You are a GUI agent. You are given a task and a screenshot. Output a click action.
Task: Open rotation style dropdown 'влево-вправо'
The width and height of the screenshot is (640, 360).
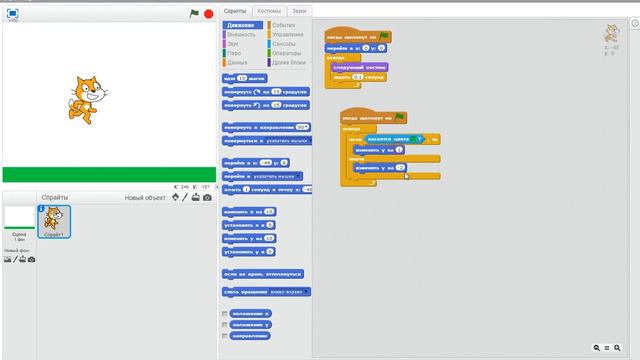[x=289, y=292]
